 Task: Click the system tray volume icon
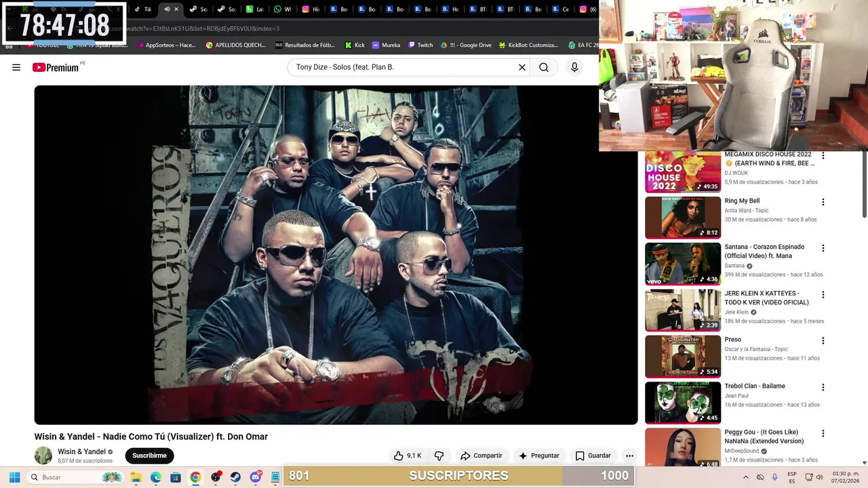(819, 477)
